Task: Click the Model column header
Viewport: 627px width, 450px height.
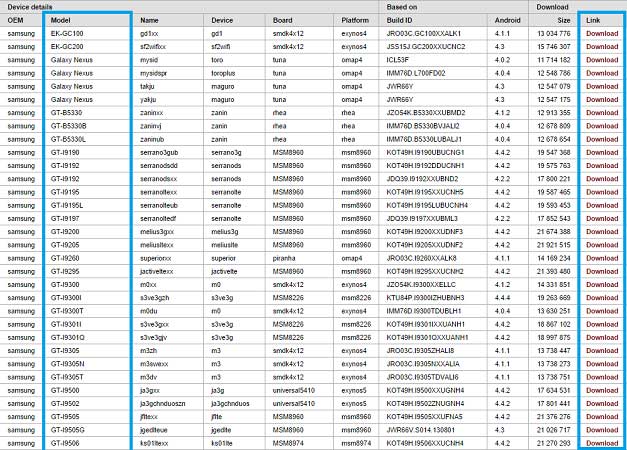Action: (x=60, y=20)
